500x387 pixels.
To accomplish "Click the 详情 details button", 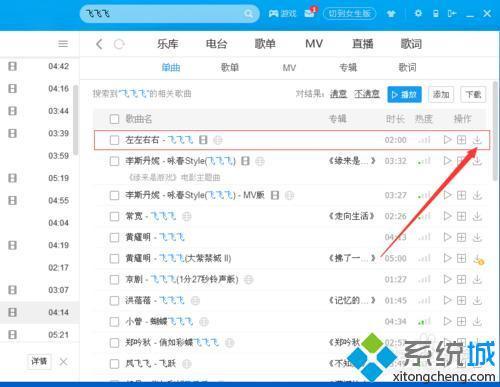I will (39, 361).
